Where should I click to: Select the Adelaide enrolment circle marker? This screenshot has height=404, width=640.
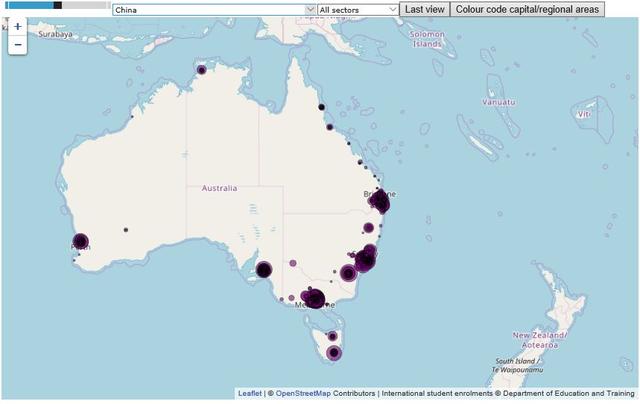pyautogui.click(x=264, y=270)
